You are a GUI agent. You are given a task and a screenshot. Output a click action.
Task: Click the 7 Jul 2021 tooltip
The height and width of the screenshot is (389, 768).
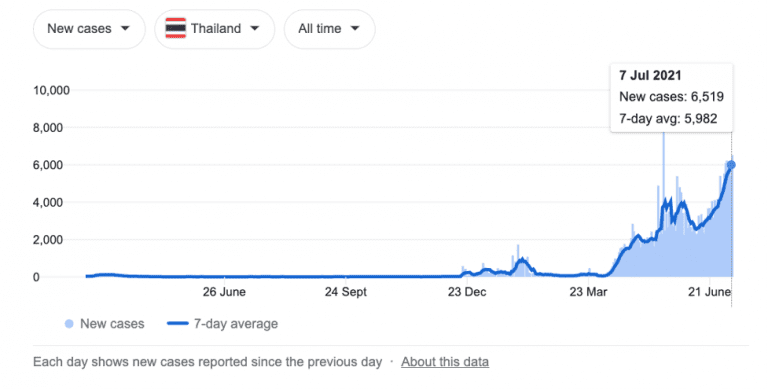672,97
